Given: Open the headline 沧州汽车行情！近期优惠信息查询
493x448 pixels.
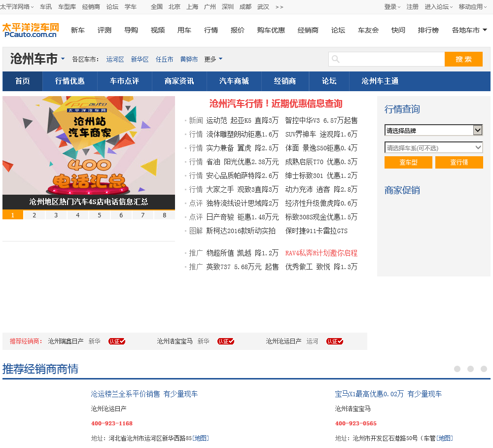Looking at the screenshot, I should (x=276, y=104).
